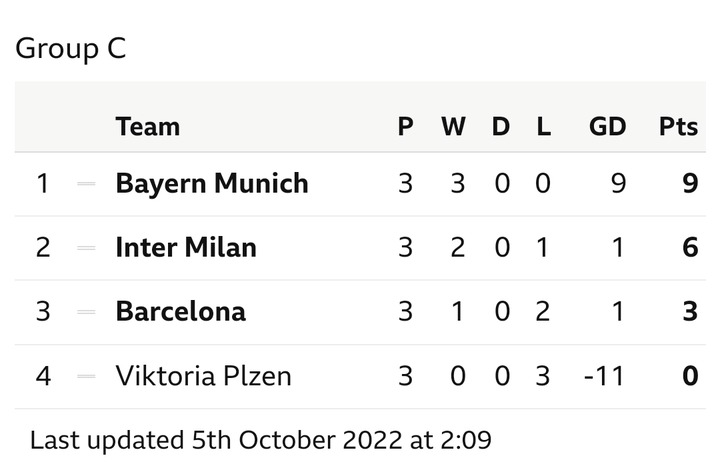
Task: Click the L losses column header
Action: coord(544,126)
